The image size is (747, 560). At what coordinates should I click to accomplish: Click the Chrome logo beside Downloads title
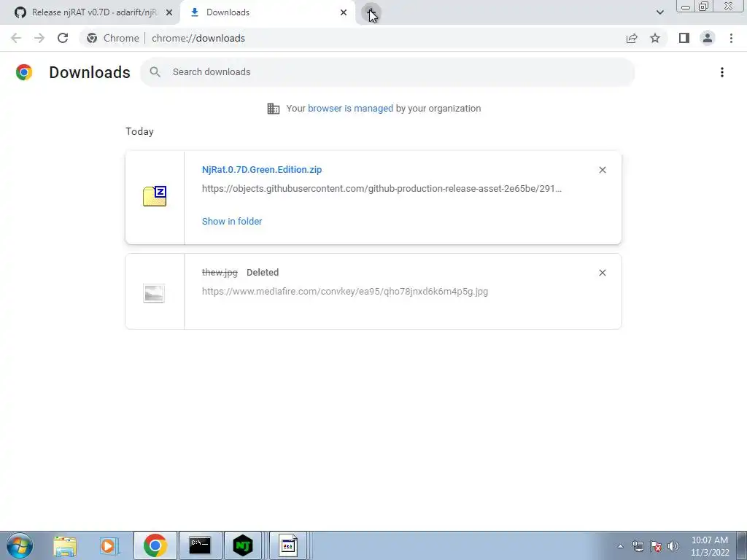pos(24,72)
